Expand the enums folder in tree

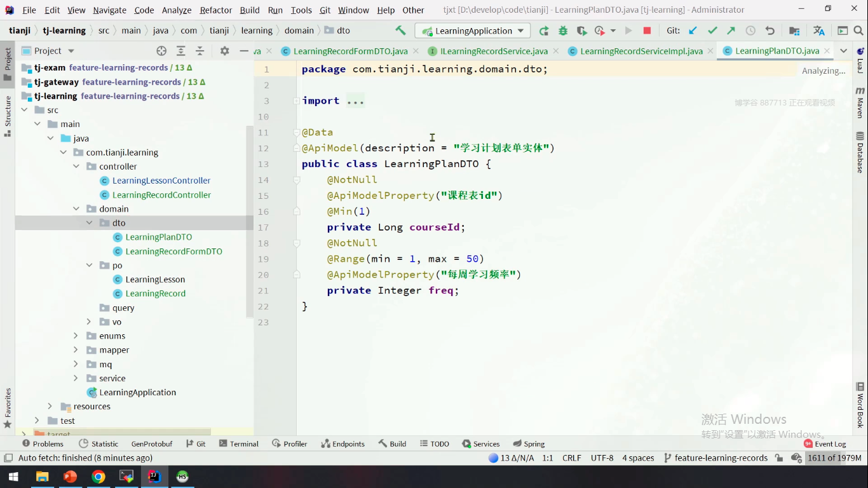point(76,336)
